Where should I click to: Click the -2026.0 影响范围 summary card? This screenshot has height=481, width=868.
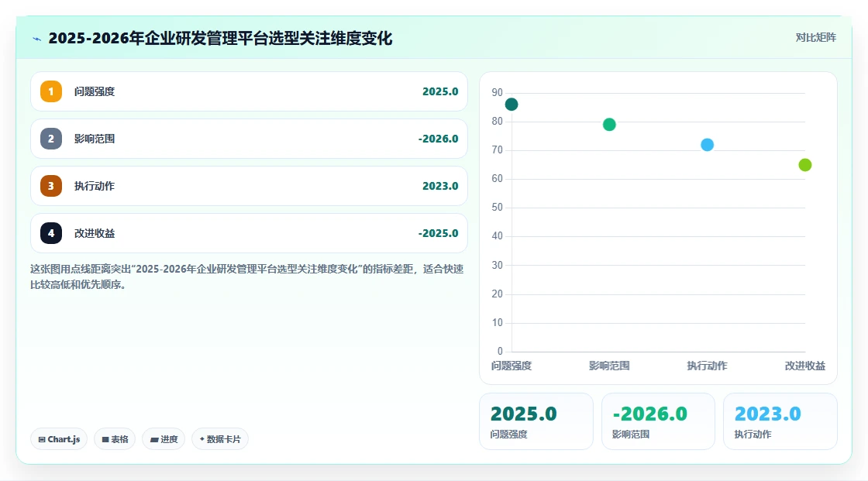658,421
